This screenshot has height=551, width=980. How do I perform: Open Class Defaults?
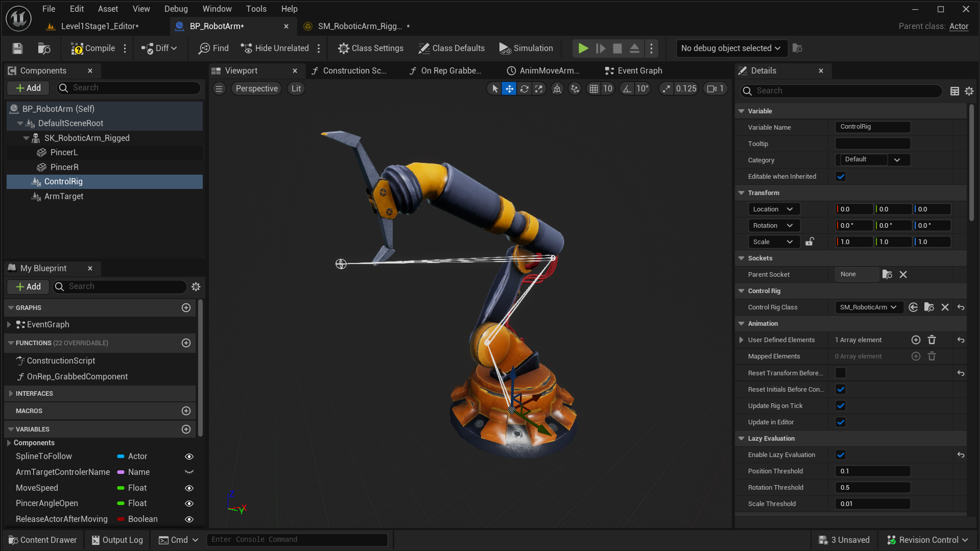[451, 48]
